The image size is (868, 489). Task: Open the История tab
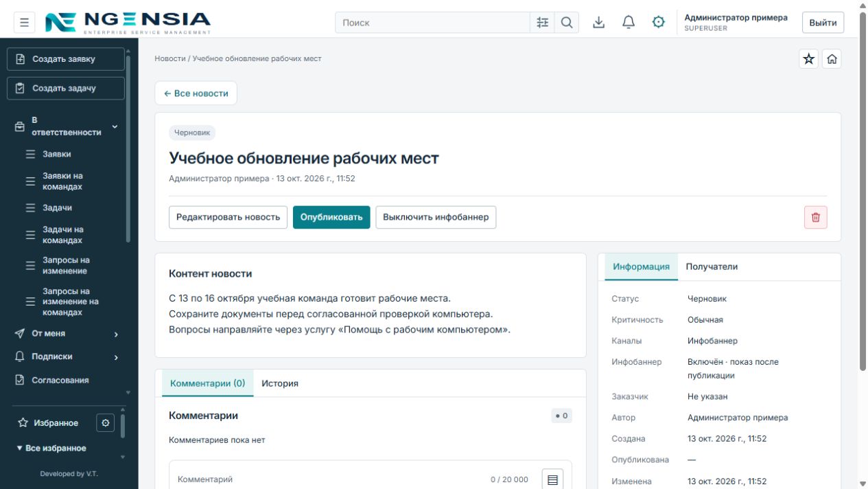click(x=280, y=383)
